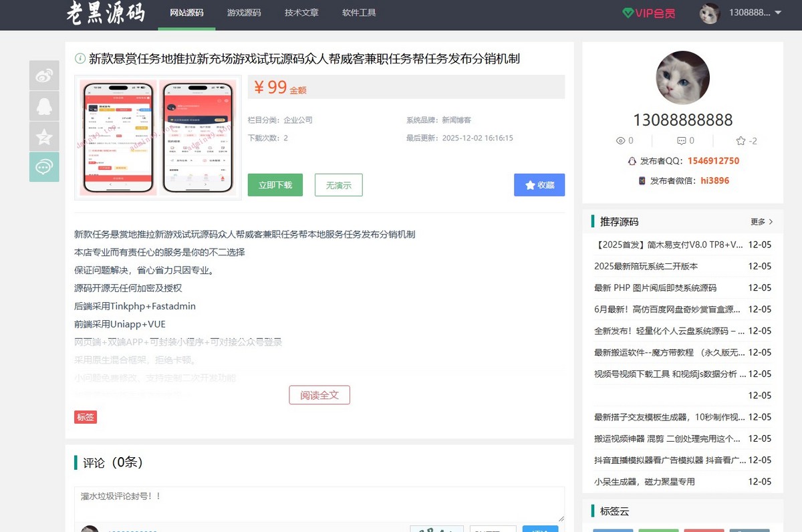This screenshot has height=532, width=802.
Task: Open the 技术文章 menu item
Action: tap(301, 12)
